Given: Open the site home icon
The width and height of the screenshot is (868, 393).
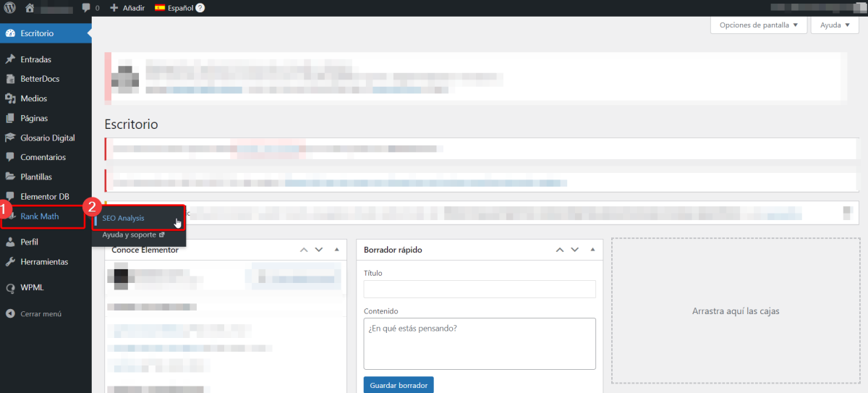Looking at the screenshot, I should pyautogui.click(x=30, y=8).
